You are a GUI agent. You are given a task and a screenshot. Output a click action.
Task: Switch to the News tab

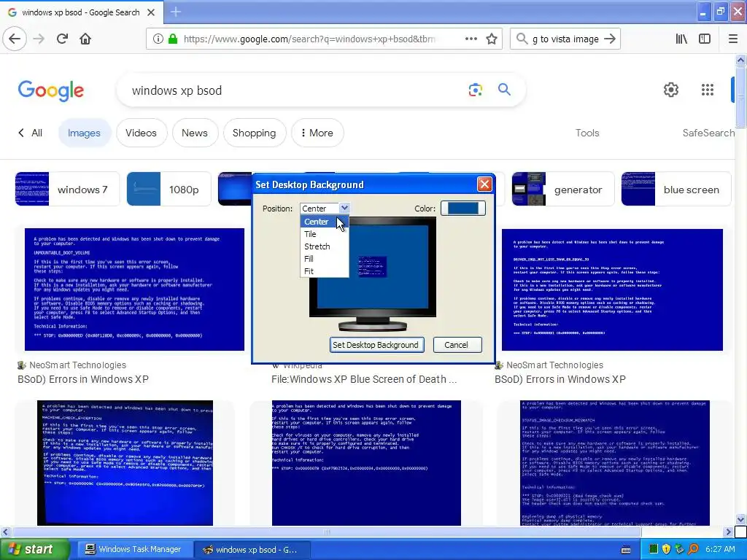195,133
